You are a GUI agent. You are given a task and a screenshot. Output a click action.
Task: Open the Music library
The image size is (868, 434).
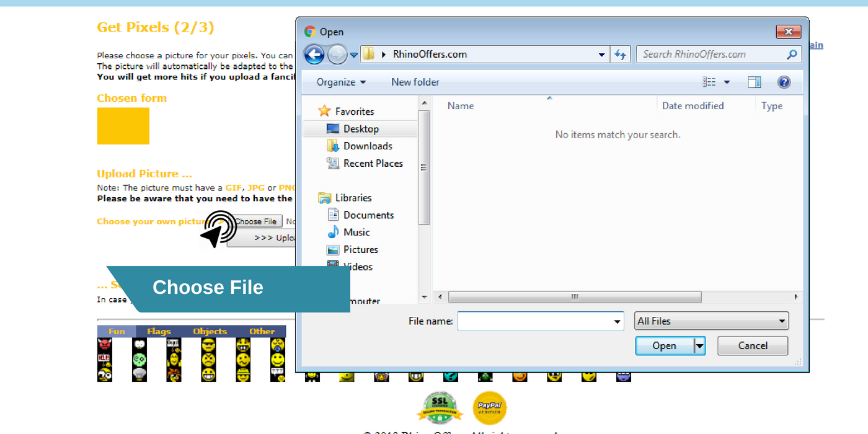[356, 232]
